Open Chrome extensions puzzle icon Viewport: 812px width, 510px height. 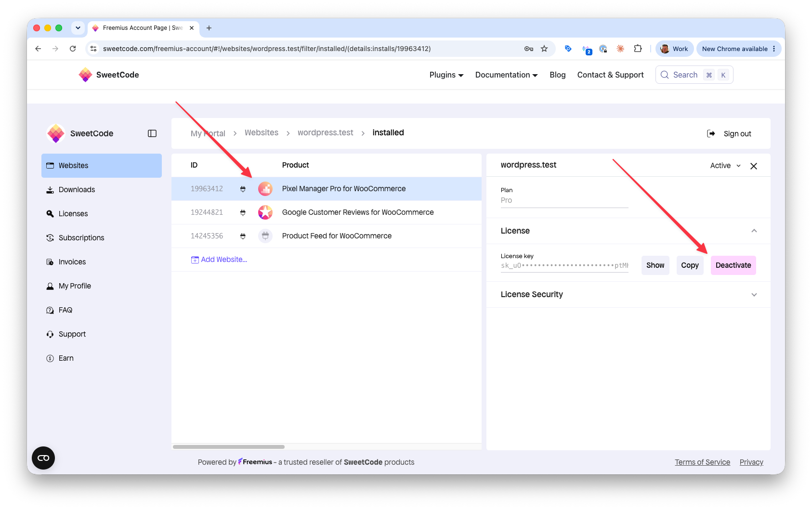[638, 49]
